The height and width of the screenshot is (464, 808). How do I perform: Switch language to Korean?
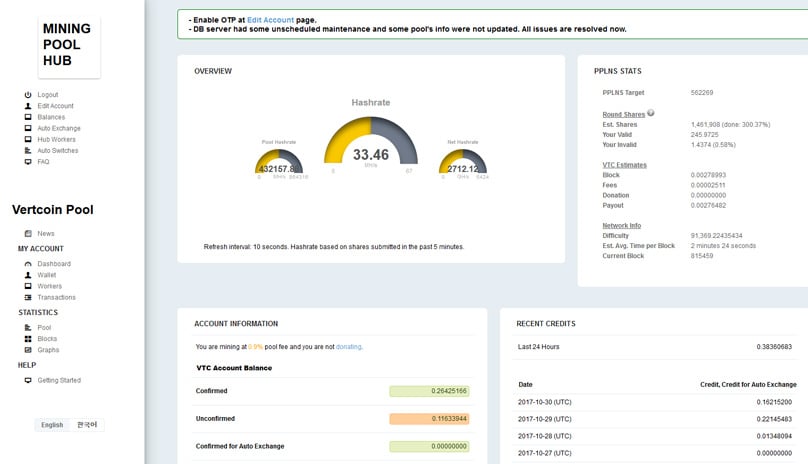pyautogui.click(x=87, y=425)
